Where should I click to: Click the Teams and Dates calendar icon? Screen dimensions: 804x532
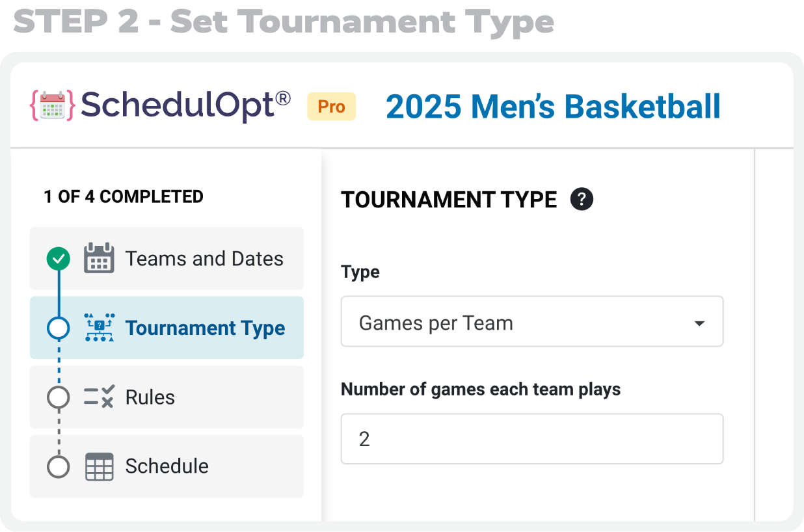click(99, 258)
